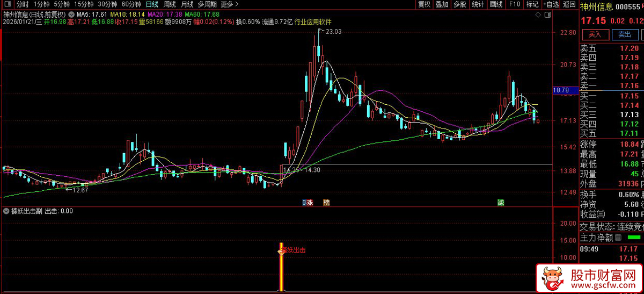Switch to 30分钟 period
Image resolution: width=644 pixels, height=294 pixels.
(x=107, y=4)
